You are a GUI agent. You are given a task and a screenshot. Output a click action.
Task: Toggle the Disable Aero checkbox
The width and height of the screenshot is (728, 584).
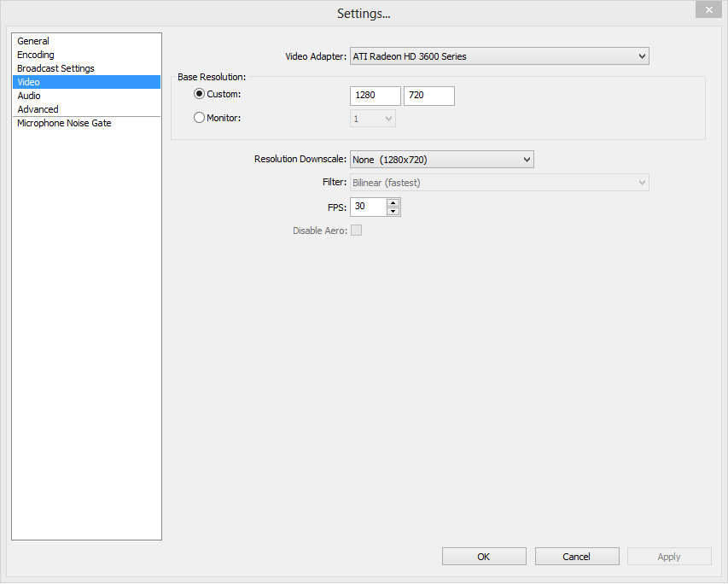356,231
